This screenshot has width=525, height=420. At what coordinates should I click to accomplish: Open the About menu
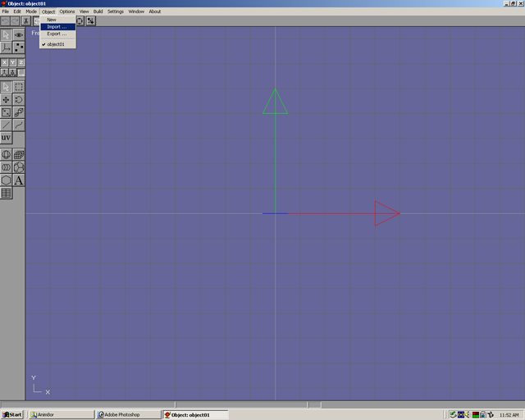155,11
